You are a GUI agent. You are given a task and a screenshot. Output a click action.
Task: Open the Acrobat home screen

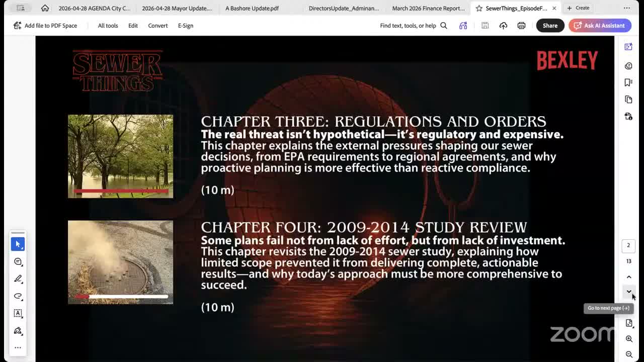(45, 8)
